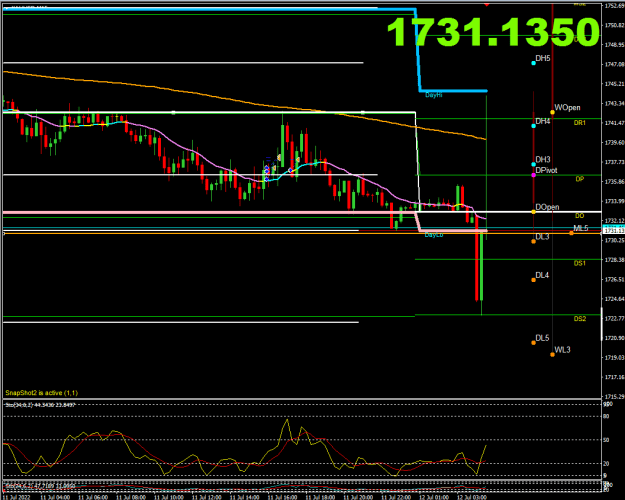Select the DH4 level label
This screenshot has width=625, height=500.
542,121
